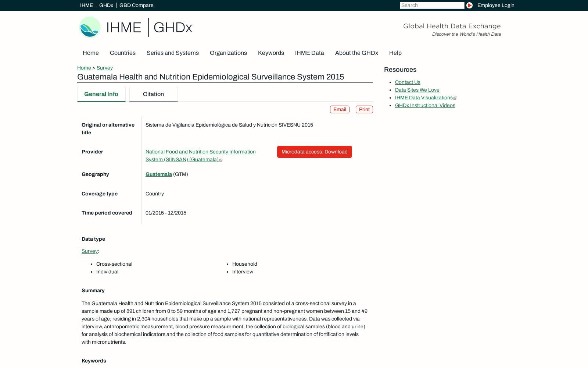Image resolution: width=588 pixels, height=368 pixels.
Task: Open IHME Data Visualizations link
Action: tap(424, 98)
